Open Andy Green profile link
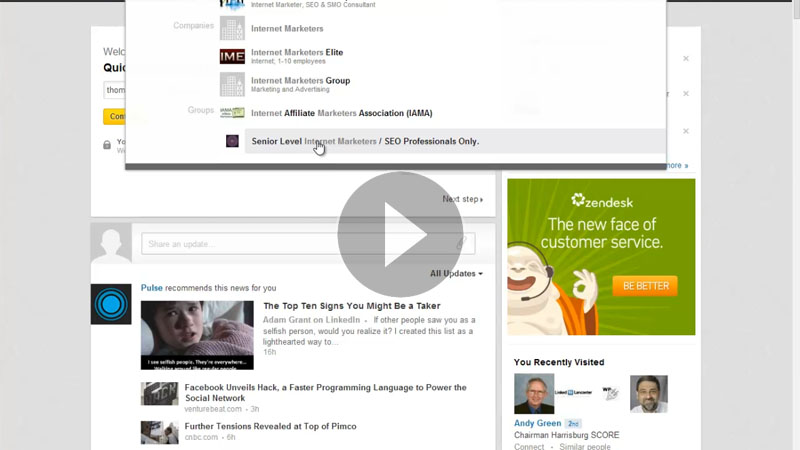The image size is (800, 450). tap(537, 423)
